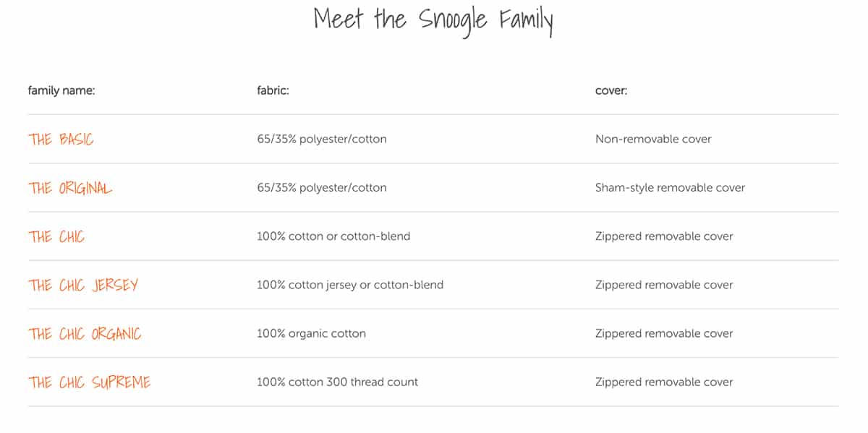Screen dimensions: 868x433
Task: Open THE CHIC SUPREME product link
Action: [90, 382]
